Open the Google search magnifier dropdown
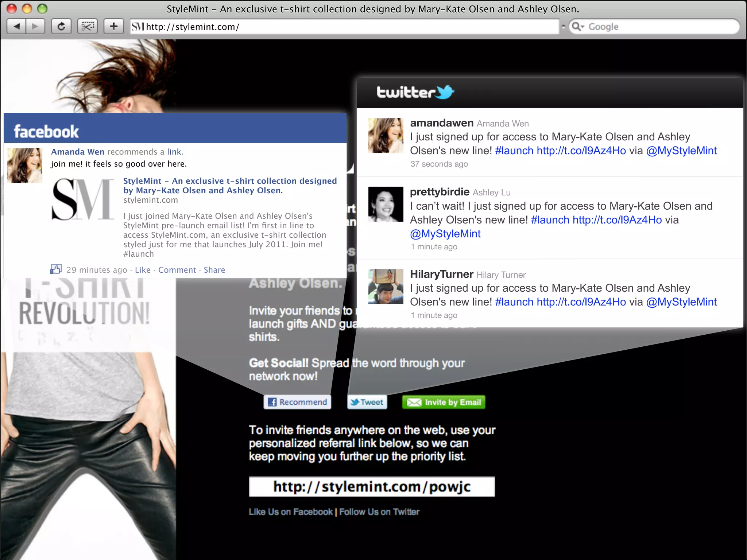The width and height of the screenshot is (747, 560). click(x=578, y=27)
